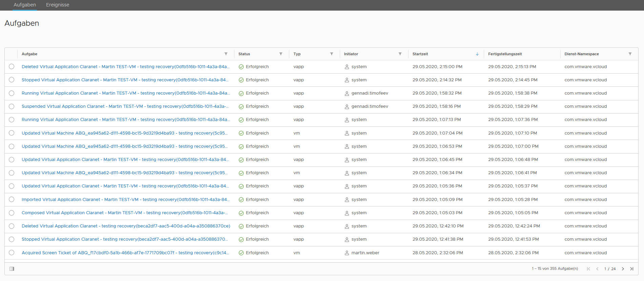Open the Initiator column filter
The height and width of the screenshot is (281, 644).
pos(400,54)
